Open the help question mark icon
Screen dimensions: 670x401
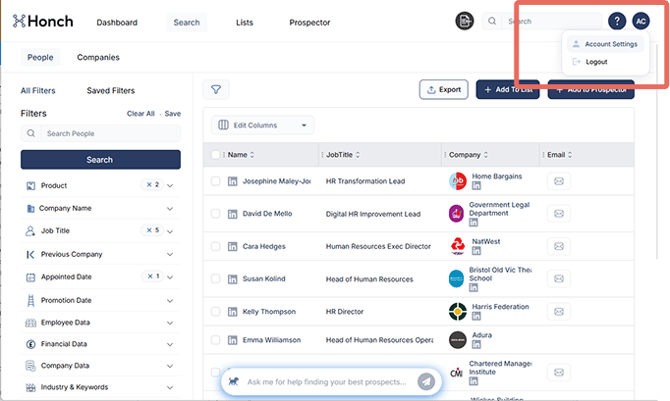click(x=617, y=21)
